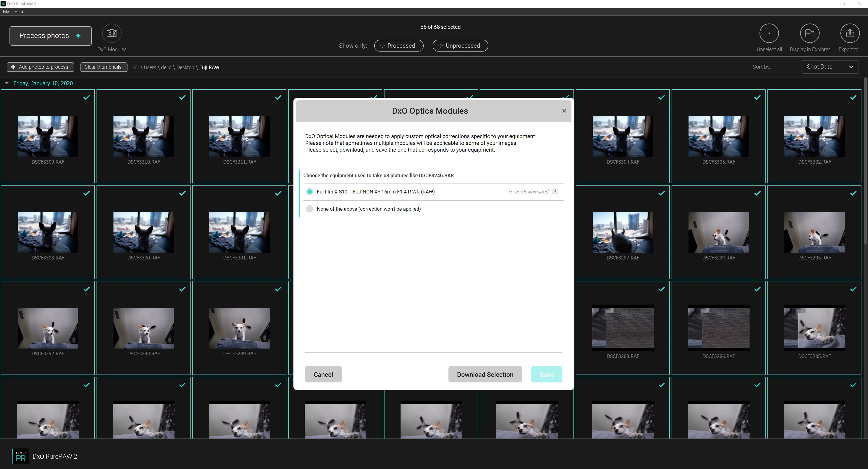Uncheck selection checkmark on DSCF3305.RAF
The image size is (868, 469).
tap(757, 97)
